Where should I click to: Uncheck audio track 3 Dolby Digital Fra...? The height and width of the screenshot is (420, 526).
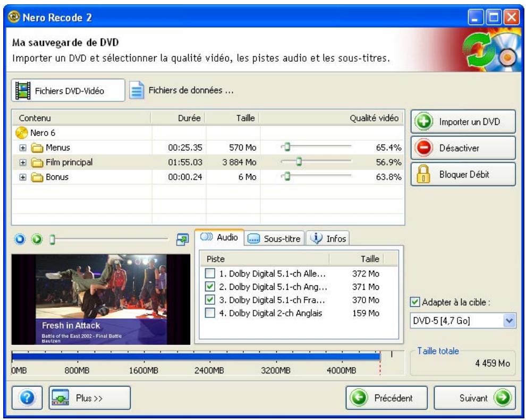[x=210, y=299]
